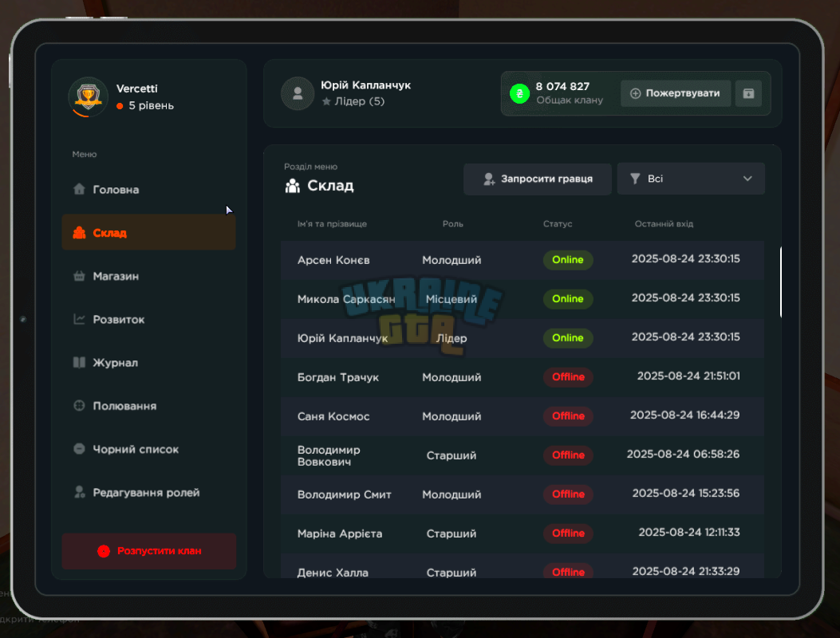Click the minus-circle icon beside Чорний список
The height and width of the screenshot is (638, 840).
[79, 449]
